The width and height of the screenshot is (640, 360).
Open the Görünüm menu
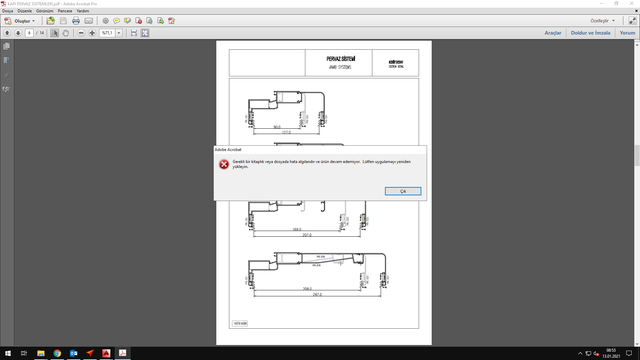click(x=45, y=11)
